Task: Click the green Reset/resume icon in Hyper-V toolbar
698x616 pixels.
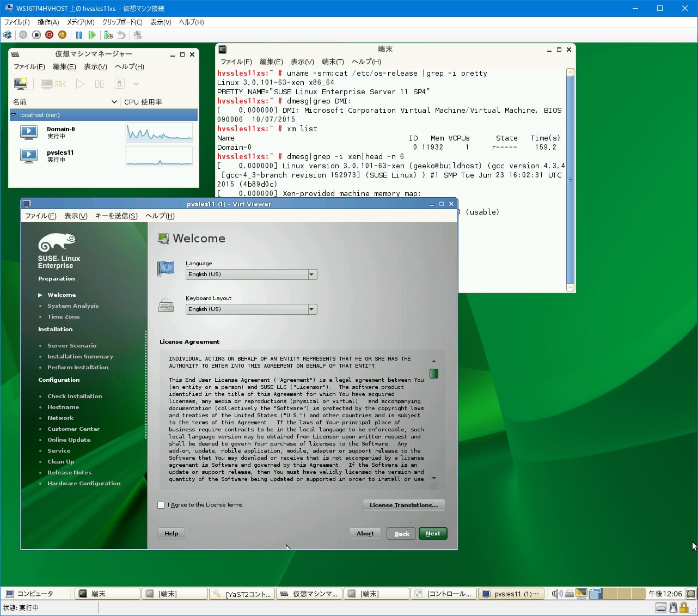Action: coord(92,35)
